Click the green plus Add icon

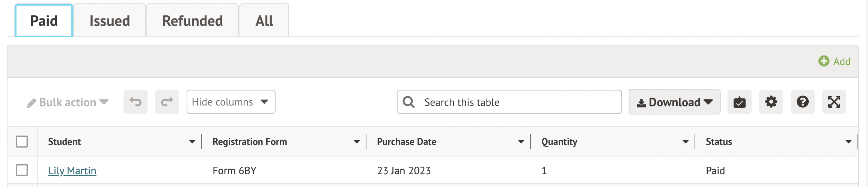(824, 61)
